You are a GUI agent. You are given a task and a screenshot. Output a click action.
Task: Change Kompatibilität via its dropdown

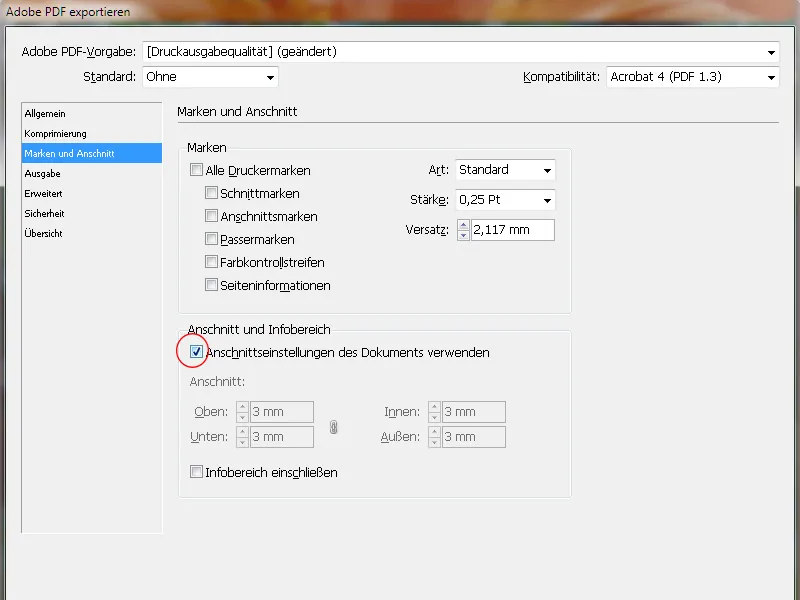771,77
